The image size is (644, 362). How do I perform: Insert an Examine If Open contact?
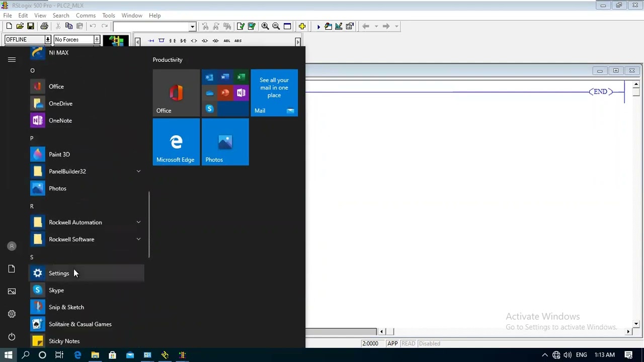point(183,41)
